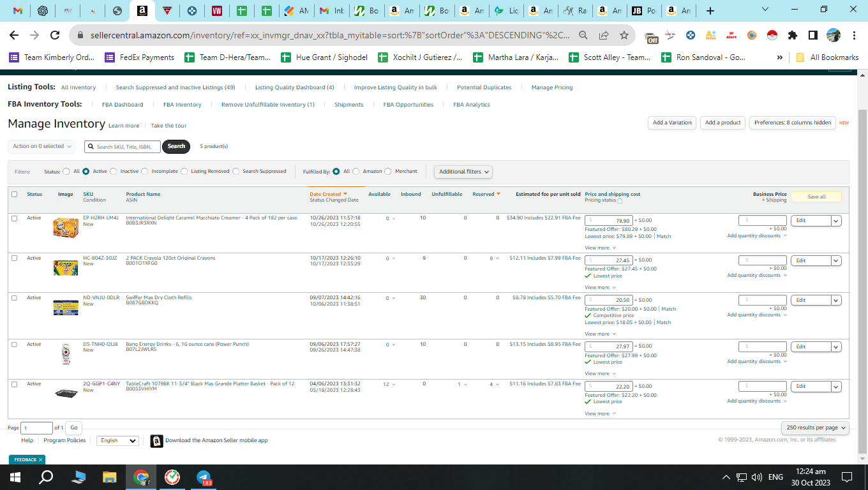Image resolution: width=868 pixels, height=490 pixels.
Task: Select the Listing Removed status radio button
Action: tap(184, 172)
